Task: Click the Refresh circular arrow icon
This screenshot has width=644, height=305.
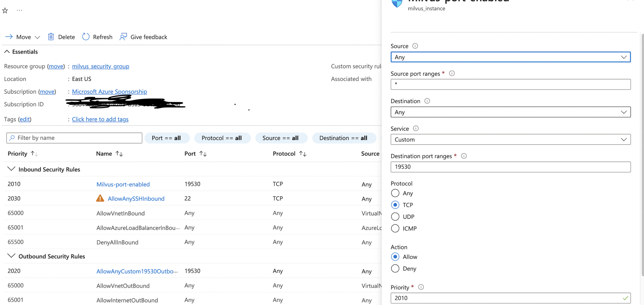Action: pos(86,37)
